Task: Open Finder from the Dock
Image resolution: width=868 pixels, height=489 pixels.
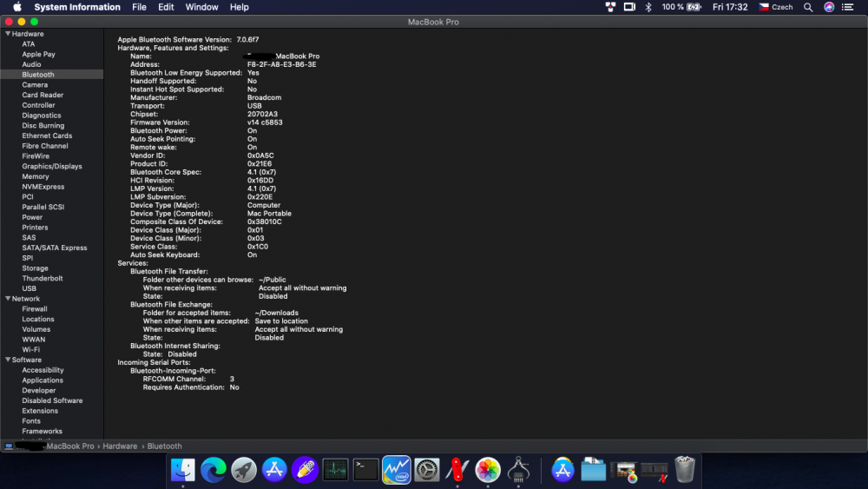Action: coord(182,470)
